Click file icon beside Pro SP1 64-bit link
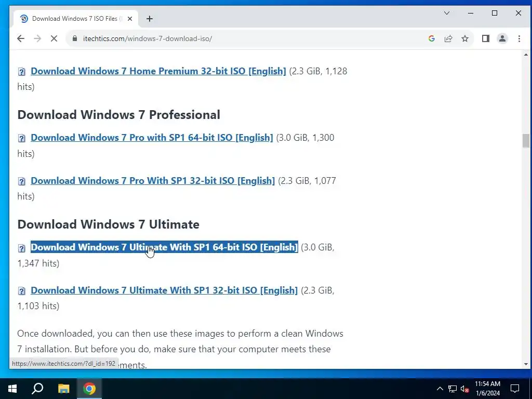This screenshot has height=399, width=532. tap(22, 138)
